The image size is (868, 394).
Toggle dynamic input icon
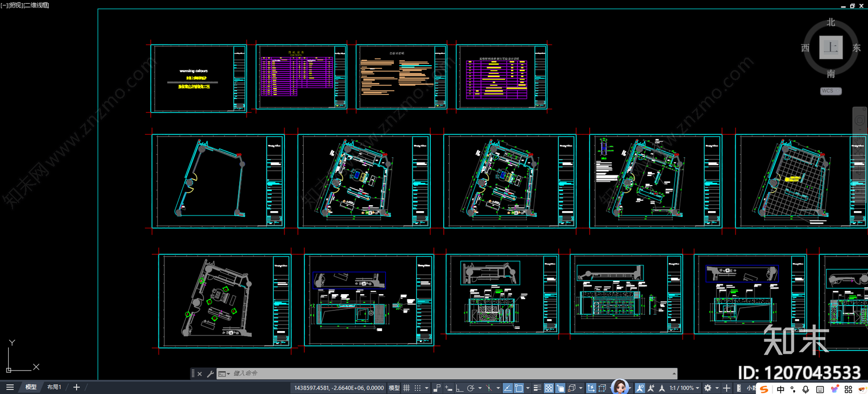point(448,388)
